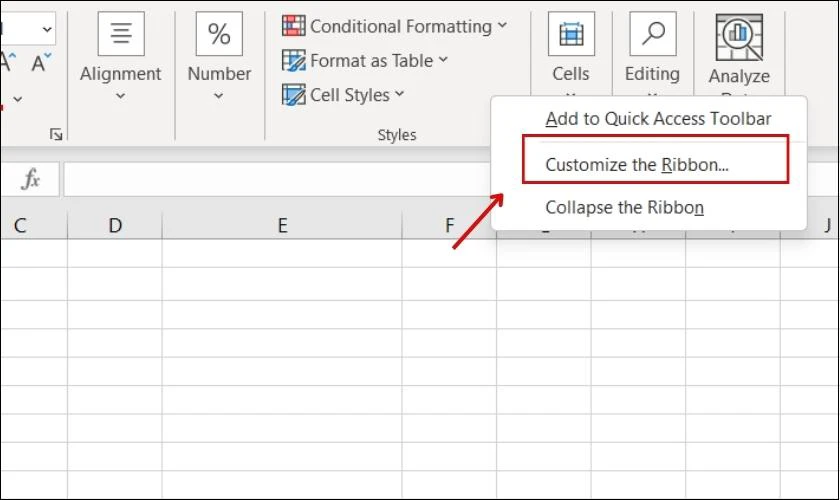Screen dimensions: 840x500
Task: Select column E header
Action: coord(282,225)
